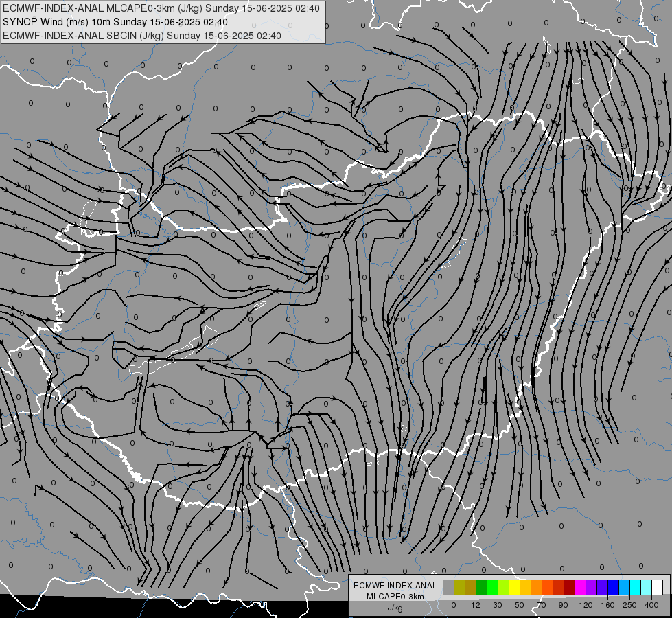Viewport: 672px width, 618px height.
Task: Select the dark red legend swatch
Action: [570, 588]
